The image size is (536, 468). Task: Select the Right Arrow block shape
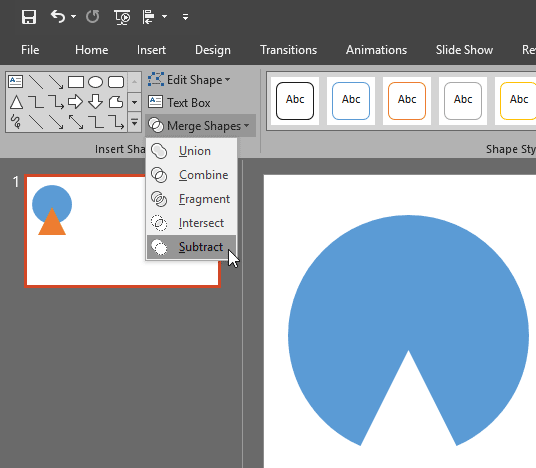(x=75, y=102)
